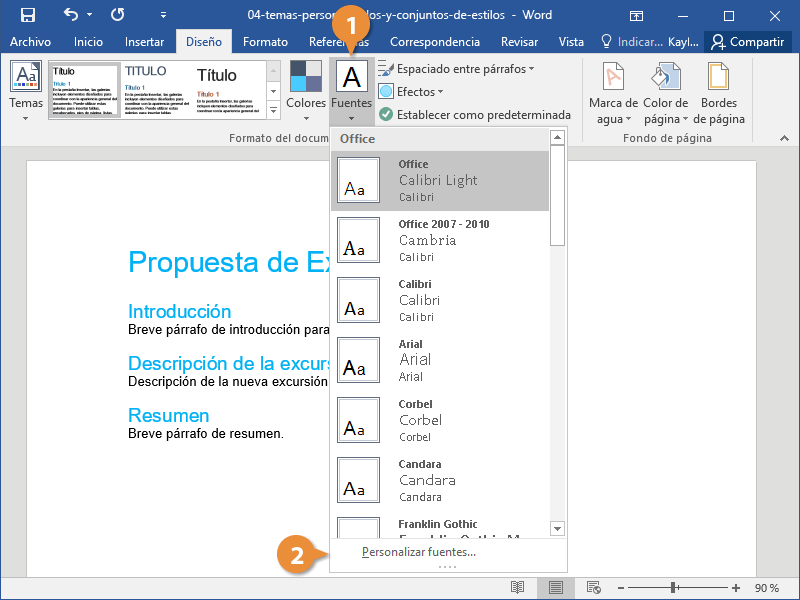Click the Resumen heading
Viewport: 800px width, 600px height.
[x=168, y=415]
